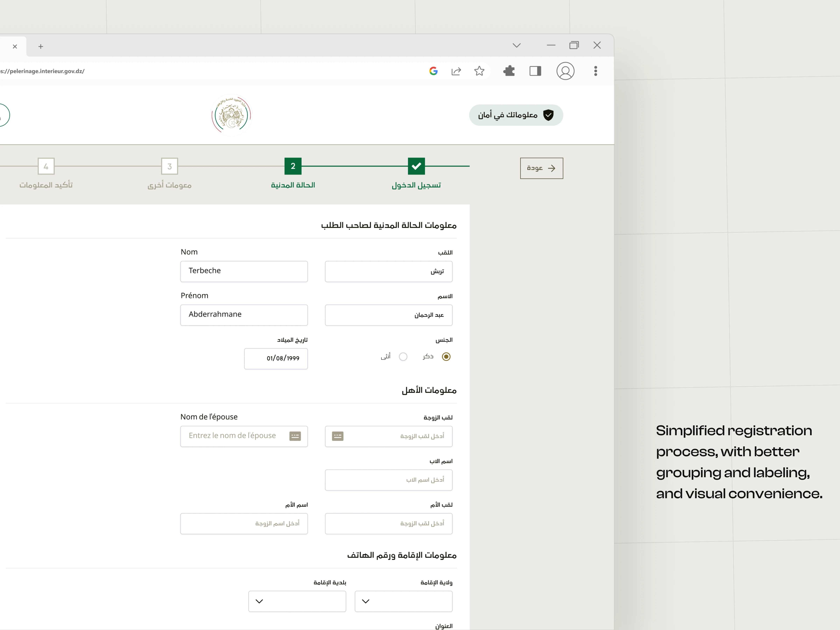Open the ولاية الإقامة dropdown
Viewport: 840px width, 630px height.
point(403,601)
